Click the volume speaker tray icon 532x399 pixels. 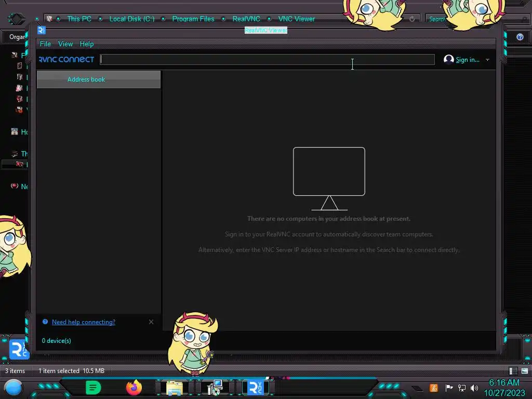coord(474,388)
